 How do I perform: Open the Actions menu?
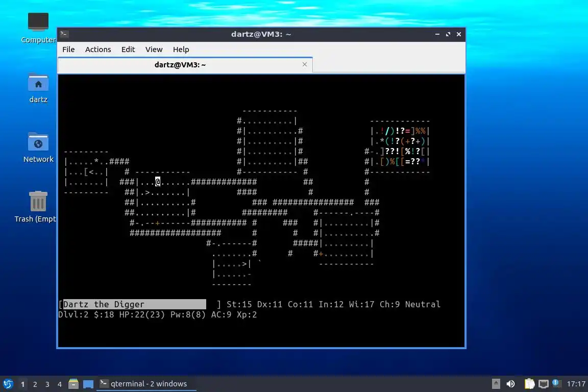click(x=98, y=50)
